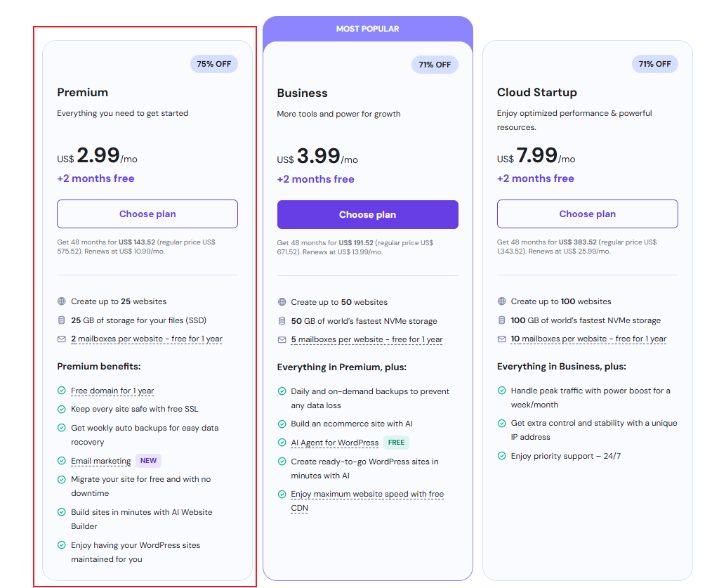Click checkmark beside Enjoy priority support

click(x=502, y=456)
